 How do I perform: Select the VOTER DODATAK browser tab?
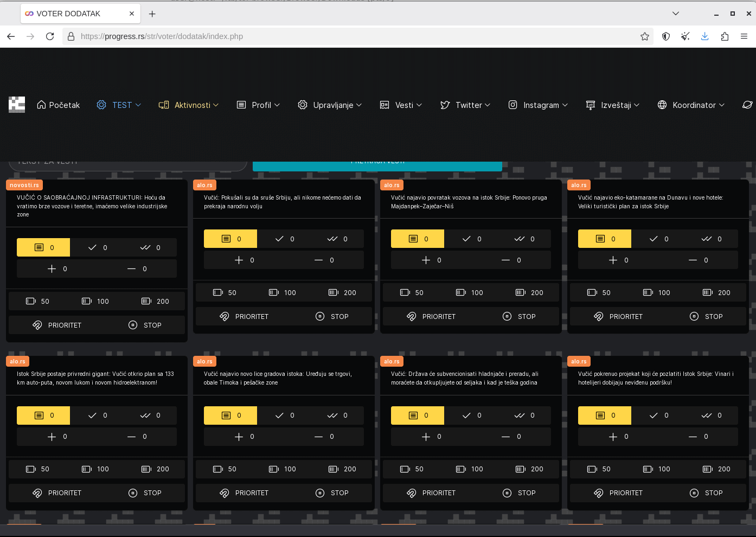coord(80,14)
